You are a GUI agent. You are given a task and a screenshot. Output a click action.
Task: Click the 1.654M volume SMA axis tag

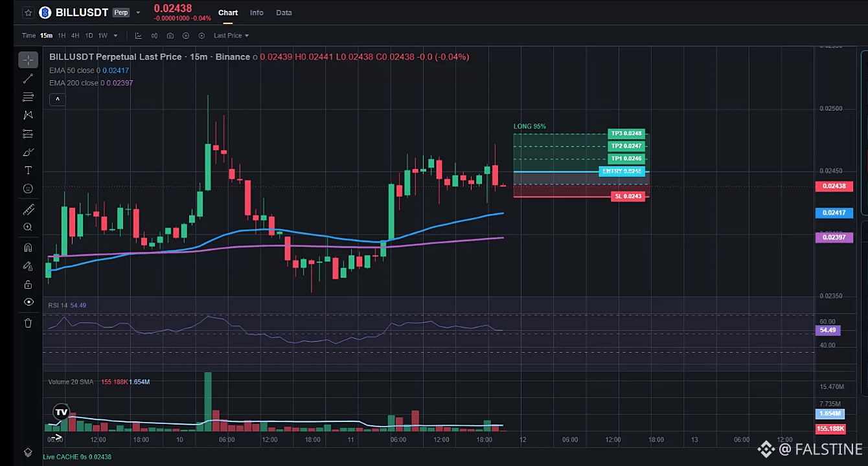(830, 414)
